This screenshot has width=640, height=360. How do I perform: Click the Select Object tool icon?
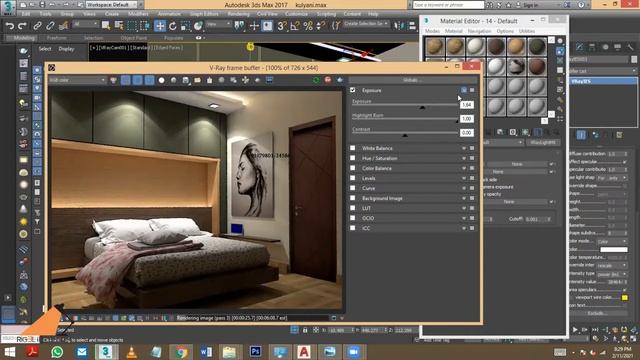click(106, 26)
